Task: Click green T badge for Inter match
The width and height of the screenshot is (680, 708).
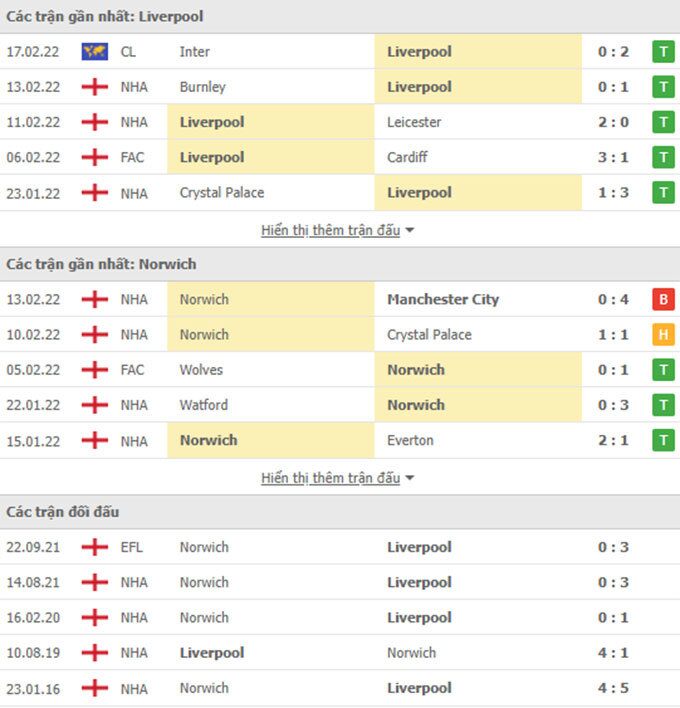Action: coord(662,51)
